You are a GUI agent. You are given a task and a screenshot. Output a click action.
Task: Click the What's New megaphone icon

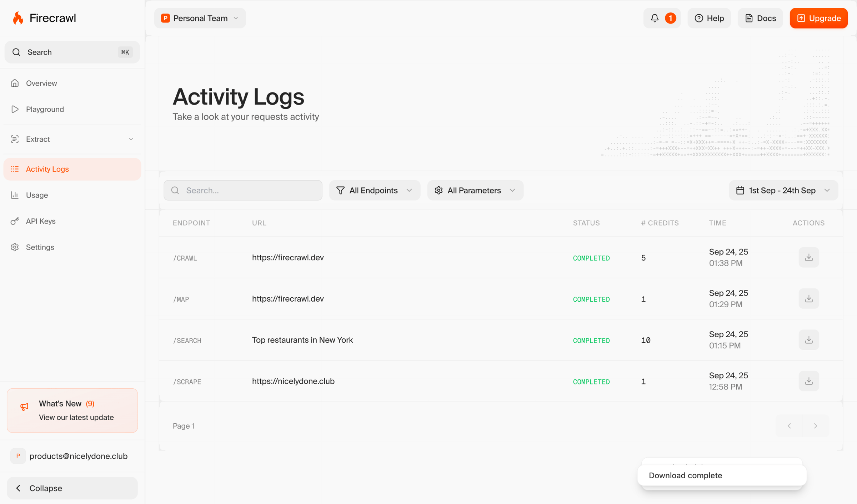24,407
